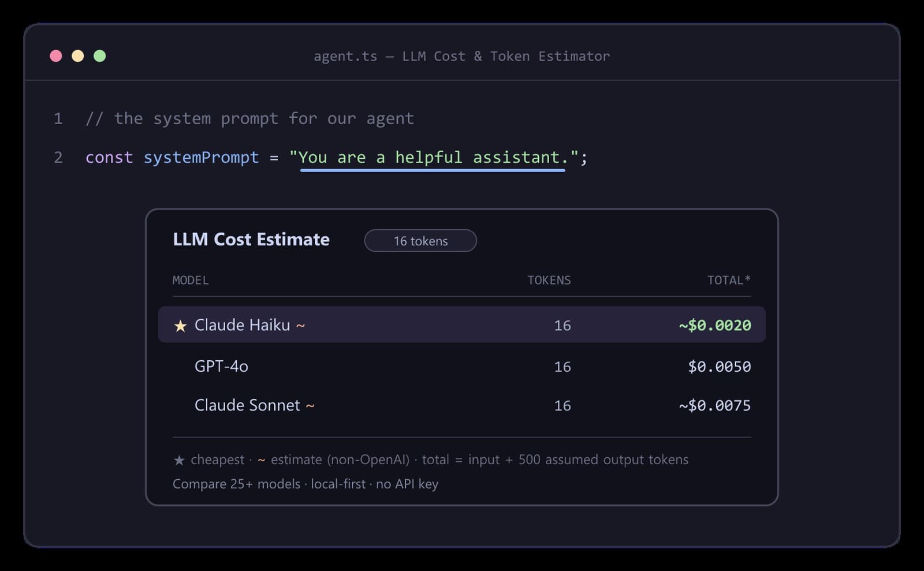Click the '16 tokens' pill badge
This screenshot has width=924, height=571.
pyautogui.click(x=420, y=241)
